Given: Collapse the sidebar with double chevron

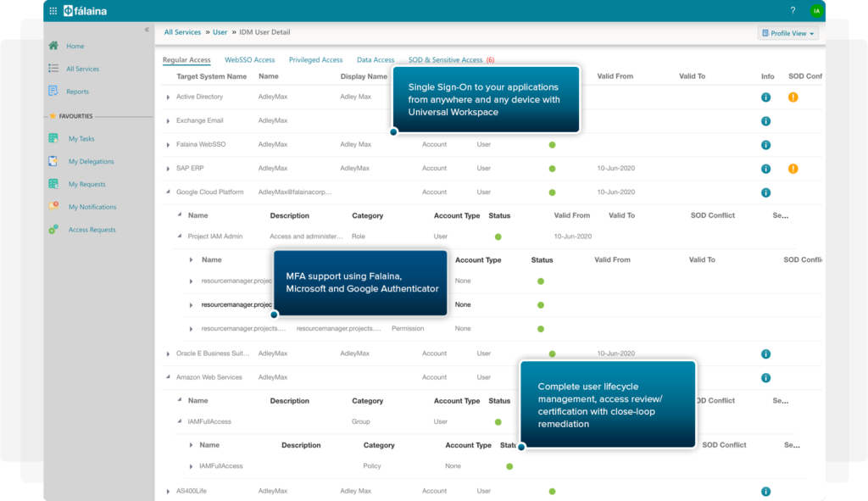Looking at the screenshot, I should pyautogui.click(x=147, y=30).
